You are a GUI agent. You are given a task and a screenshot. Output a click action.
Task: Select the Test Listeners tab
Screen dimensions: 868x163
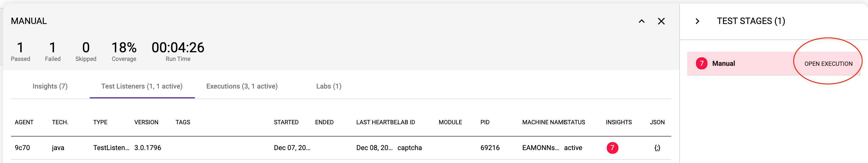(x=142, y=86)
